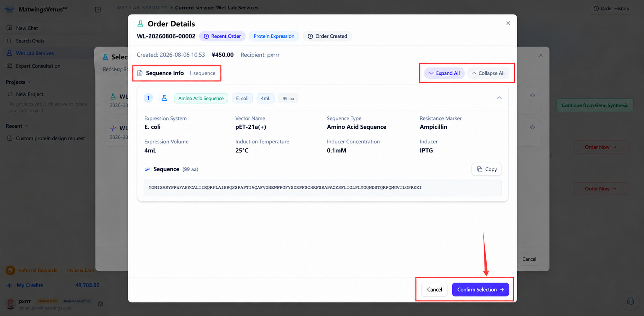The height and width of the screenshot is (316, 644).
Task: Copy the amino acid sequence
Action: pyautogui.click(x=487, y=169)
